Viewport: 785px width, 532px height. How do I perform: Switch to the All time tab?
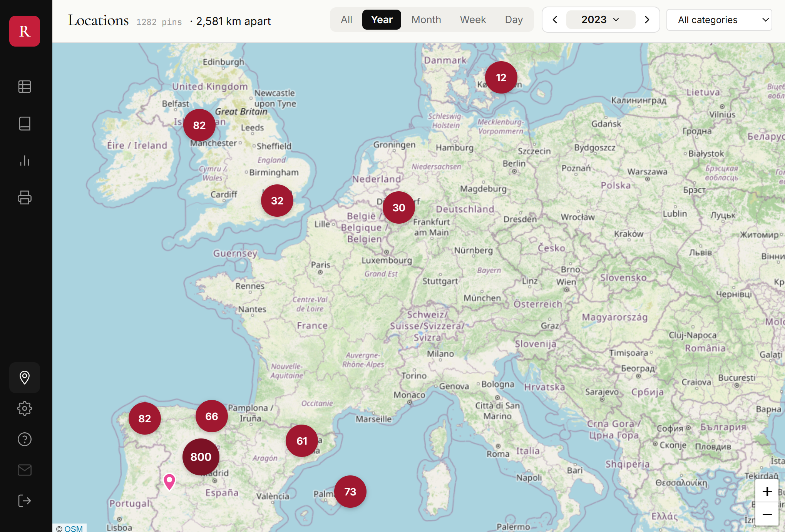pyautogui.click(x=346, y=20)
